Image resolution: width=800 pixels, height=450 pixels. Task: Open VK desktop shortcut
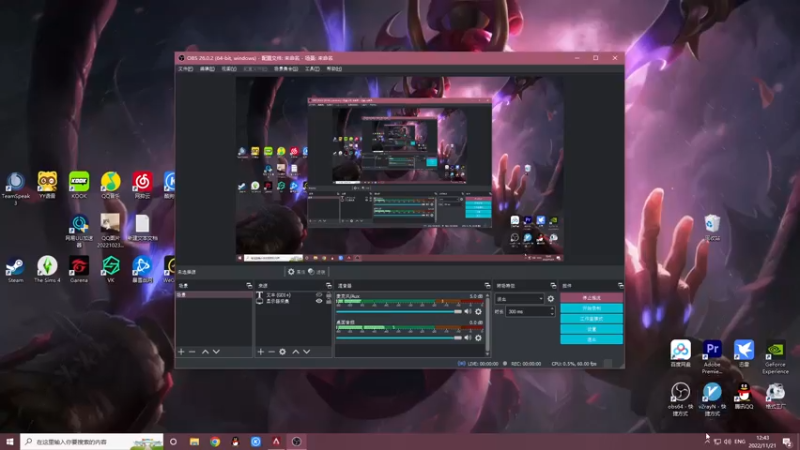(111, 269)
